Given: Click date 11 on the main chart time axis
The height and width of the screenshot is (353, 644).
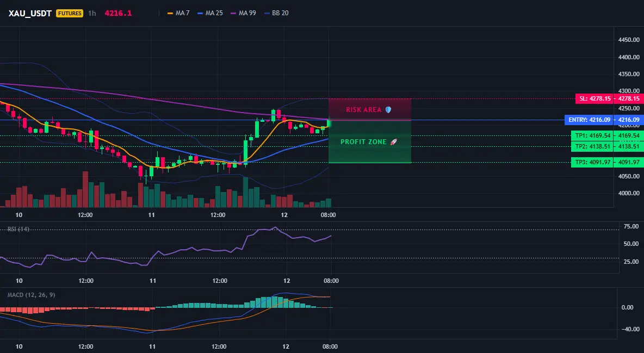Looking at the screenshot, I should tap(152, 215).
